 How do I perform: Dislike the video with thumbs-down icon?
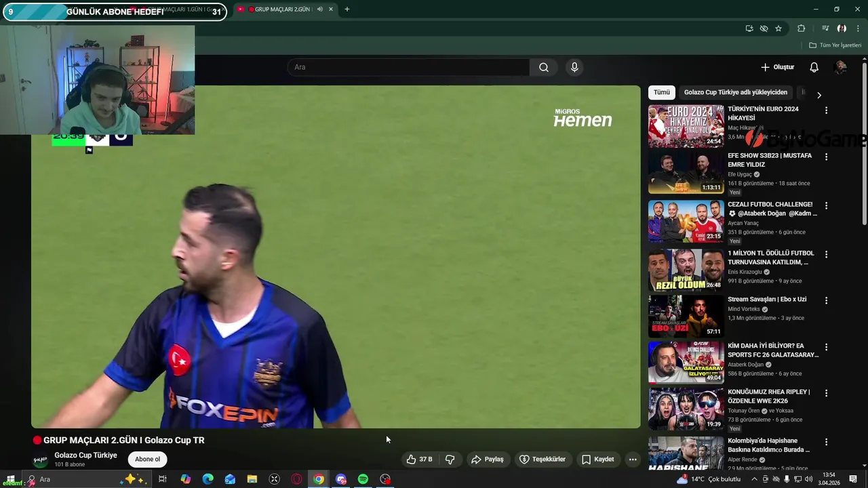tap(450, 460)
